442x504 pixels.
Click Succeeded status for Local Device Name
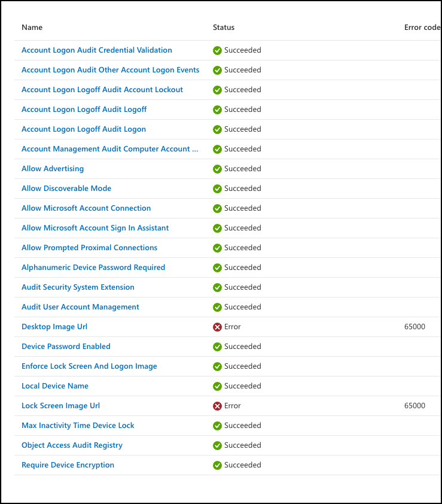point(242,386)
